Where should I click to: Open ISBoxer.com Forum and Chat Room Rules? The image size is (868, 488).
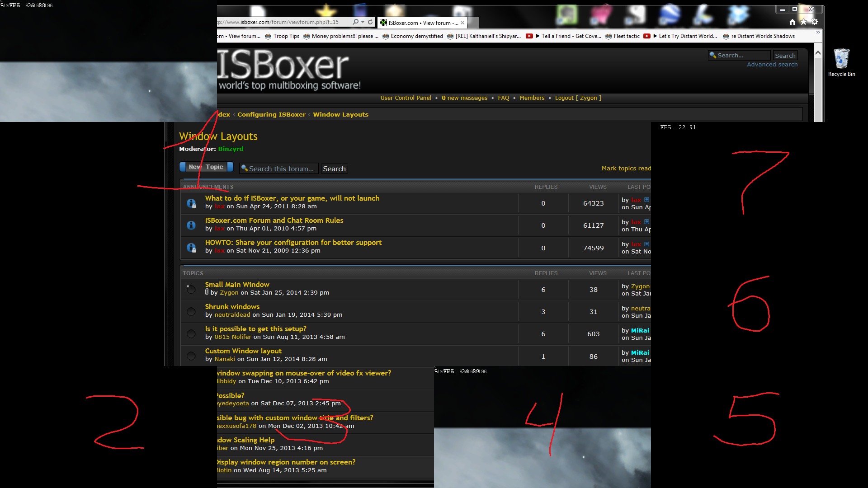(x=274, y=221)
